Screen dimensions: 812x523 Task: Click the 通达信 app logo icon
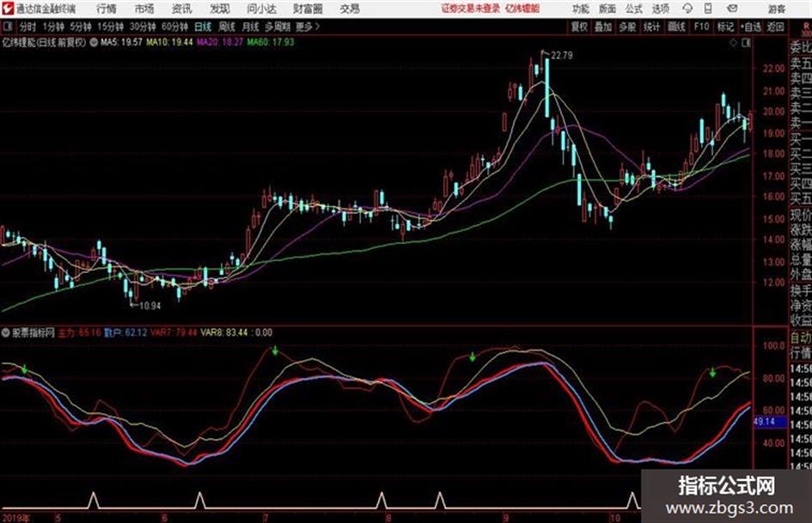point(8,9)
